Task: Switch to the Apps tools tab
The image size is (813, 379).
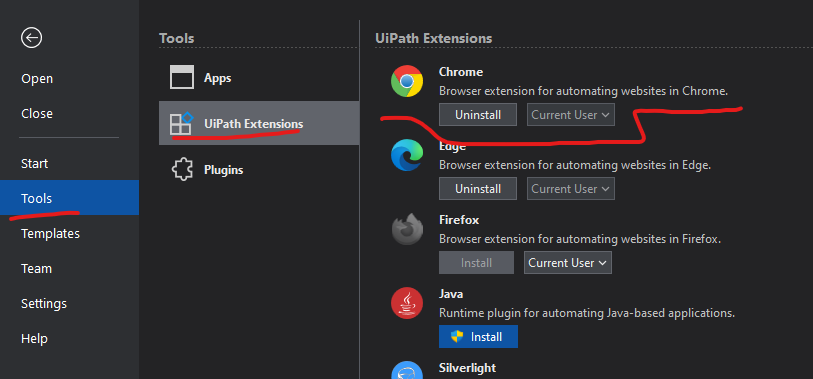Action: [x=259, y=78]
